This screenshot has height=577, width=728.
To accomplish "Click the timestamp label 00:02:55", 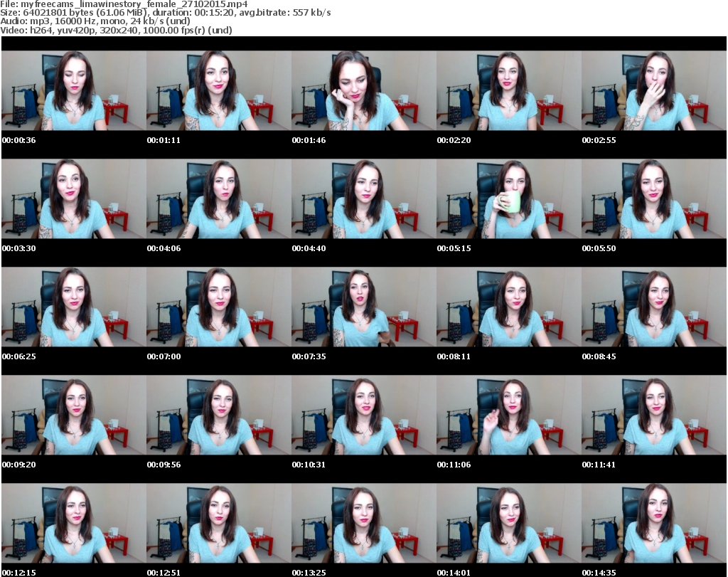I will pos(599,140).
